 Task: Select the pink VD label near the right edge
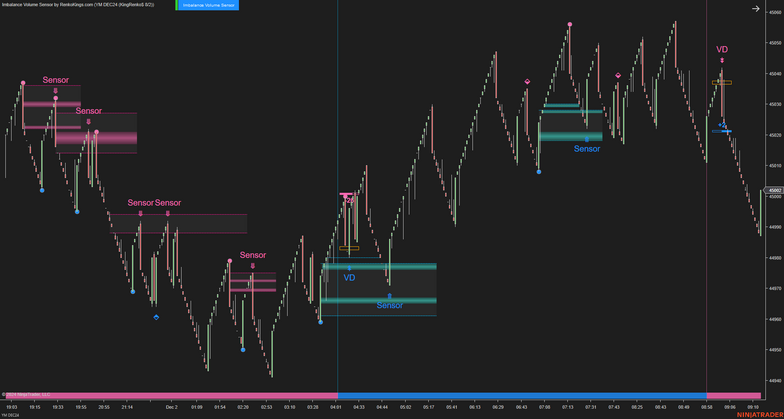722,49
